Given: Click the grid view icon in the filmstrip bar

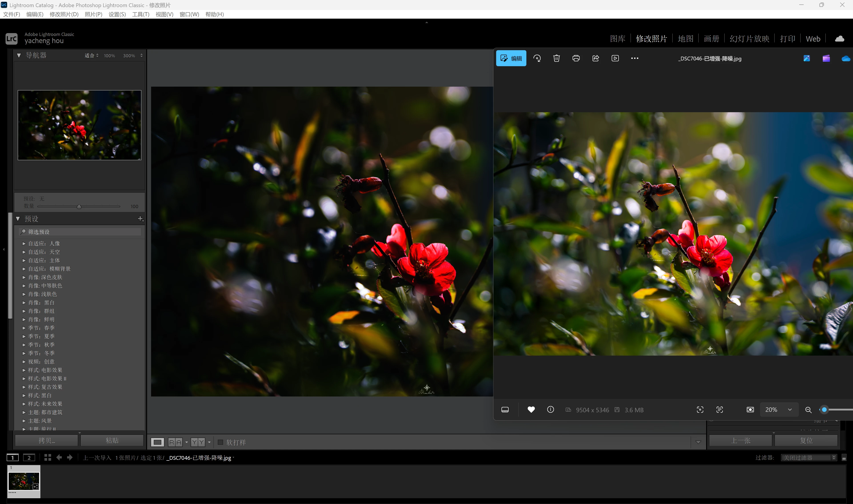Looking at the screenshot, I should (48, 458).
